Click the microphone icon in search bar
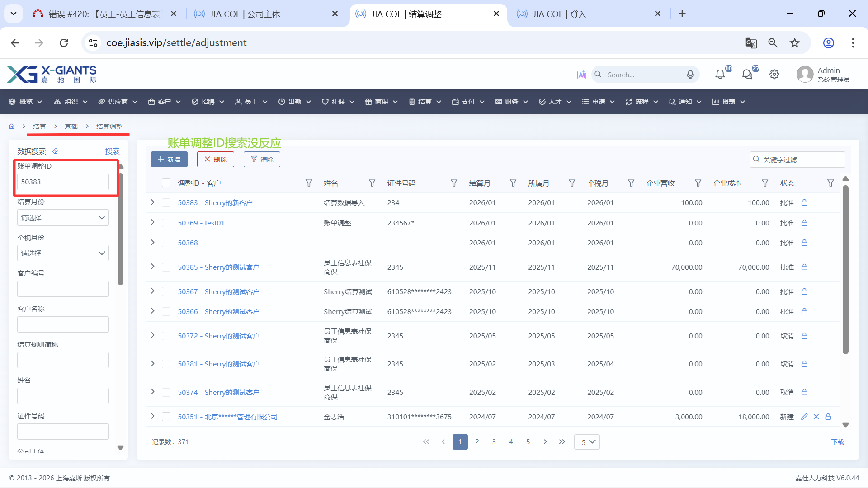The width and height of the screenshot is (868, 488). (x=690, y=75)
